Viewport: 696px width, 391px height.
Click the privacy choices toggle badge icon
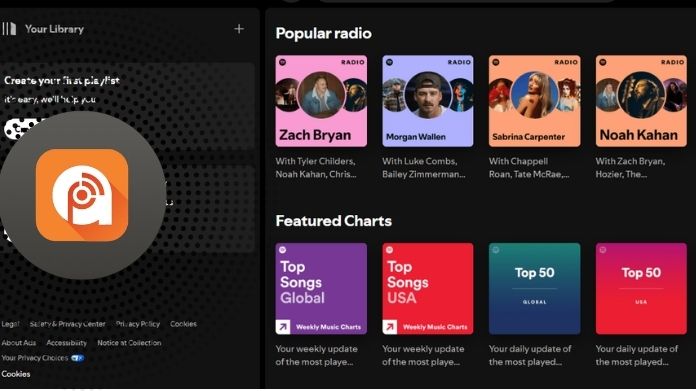coord(77,358)
